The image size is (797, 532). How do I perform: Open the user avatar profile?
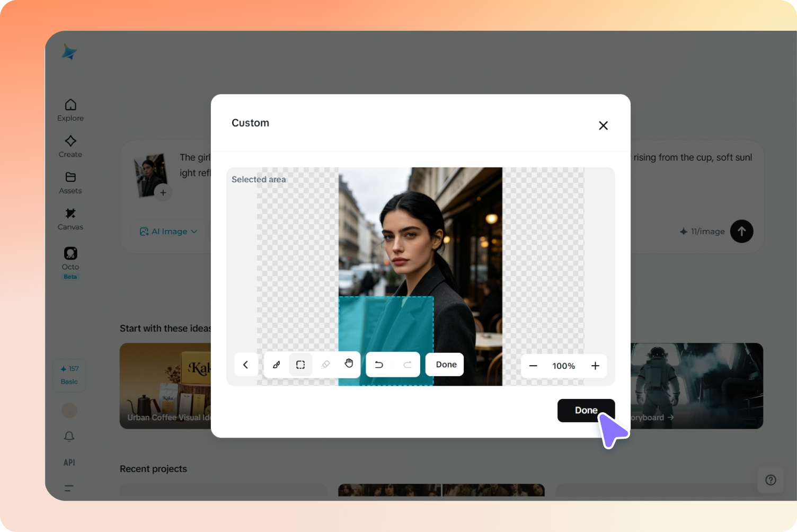coord(69,410)
